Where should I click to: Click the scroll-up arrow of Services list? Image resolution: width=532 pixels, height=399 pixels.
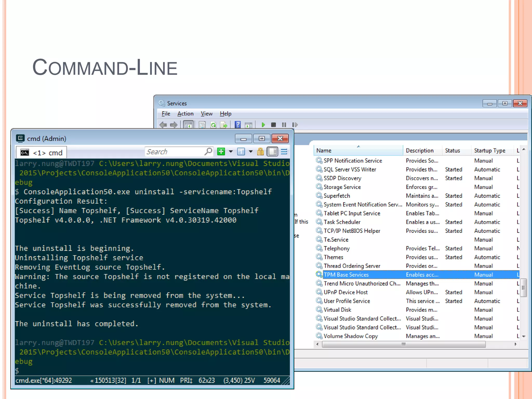(x=524, y=149)
